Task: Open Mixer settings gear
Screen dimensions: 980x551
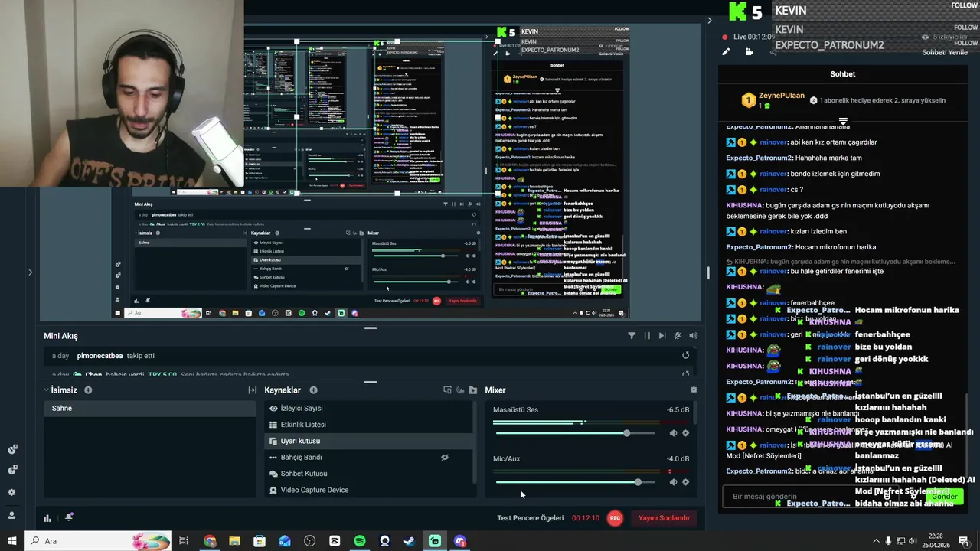Action: click(694, 390)
